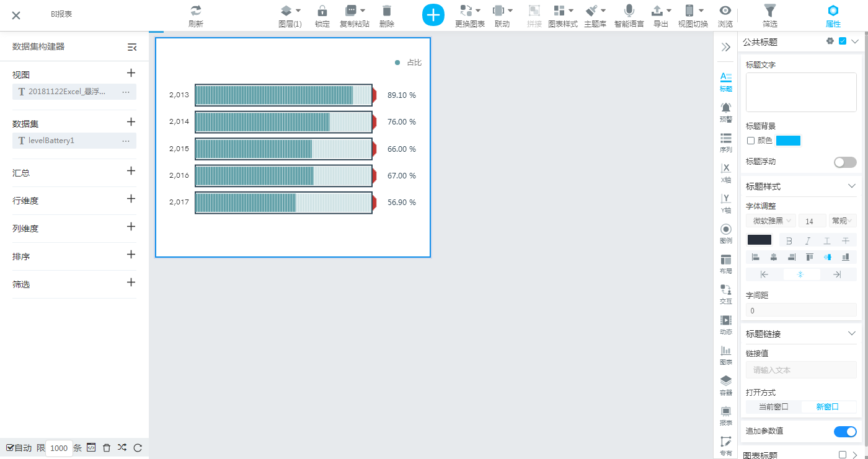Screen dimensions: 868x459
Task: Click the 标题文字 text area
Action: pyautogui.click(x=801, y=92)
